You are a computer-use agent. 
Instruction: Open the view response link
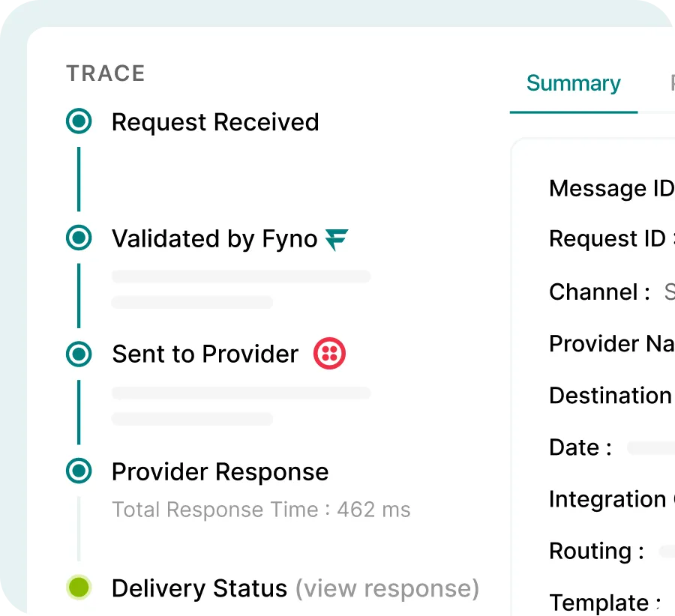point(387,588)
